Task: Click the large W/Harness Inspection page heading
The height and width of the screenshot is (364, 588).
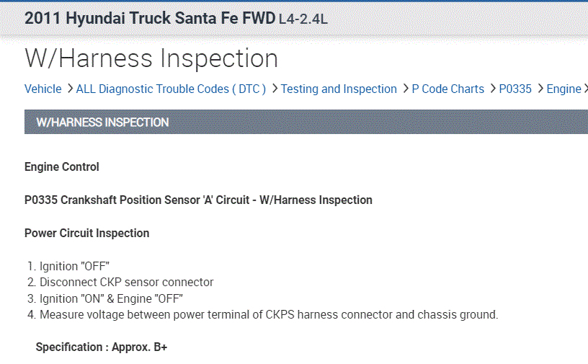Action: click(x=151, y=58)
